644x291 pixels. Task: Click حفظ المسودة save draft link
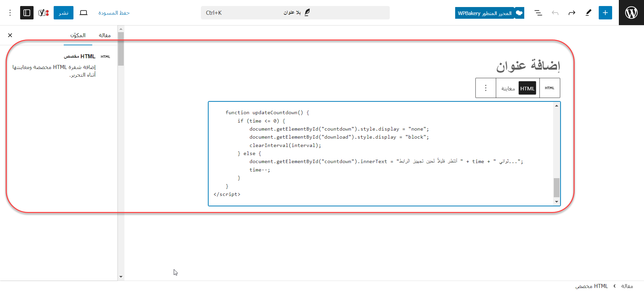114,13
